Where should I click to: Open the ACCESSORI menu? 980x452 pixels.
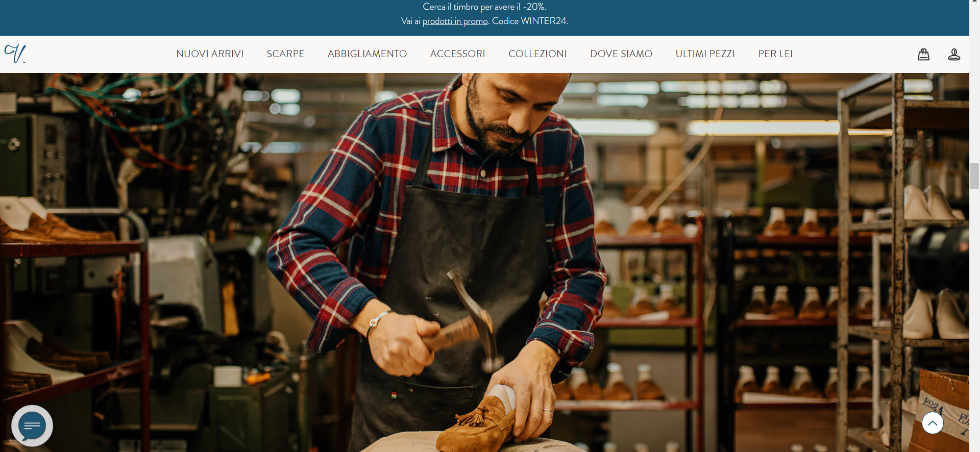457,54
